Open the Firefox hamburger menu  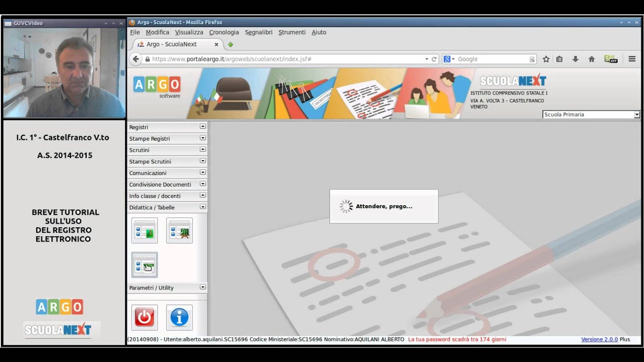point(632,59)
